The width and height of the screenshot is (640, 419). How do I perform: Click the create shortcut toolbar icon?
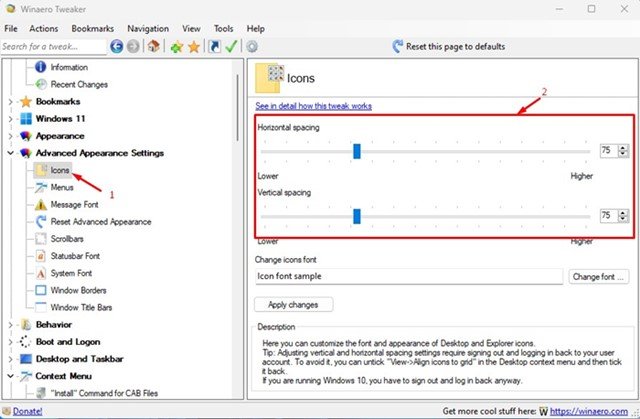point(214,47)
